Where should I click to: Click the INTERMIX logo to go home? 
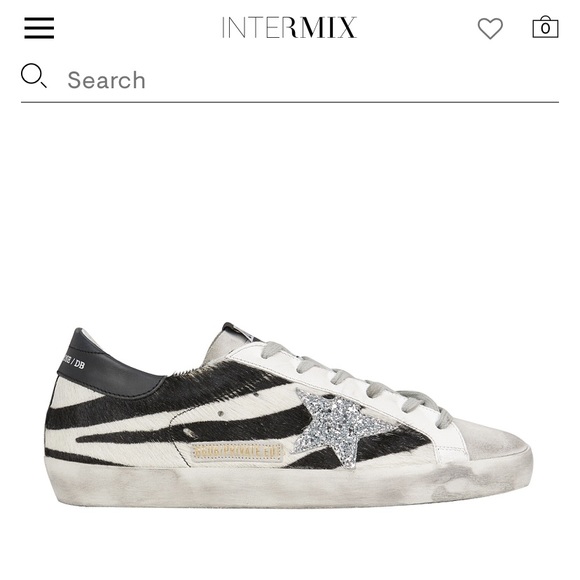[x=289, y=27]
